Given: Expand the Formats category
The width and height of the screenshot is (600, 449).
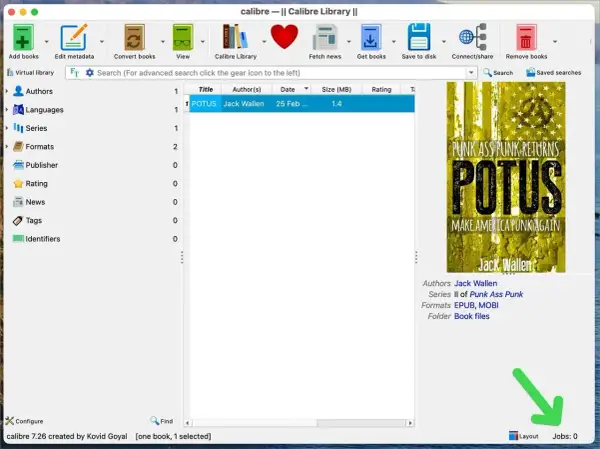Looking at the screenshot, I should pos(7,146).
